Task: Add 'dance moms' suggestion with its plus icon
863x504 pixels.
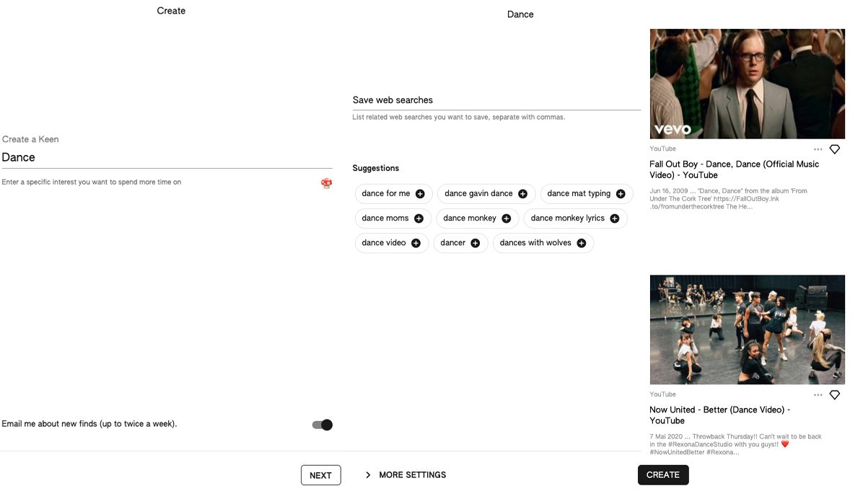Action: click(421, 218)
